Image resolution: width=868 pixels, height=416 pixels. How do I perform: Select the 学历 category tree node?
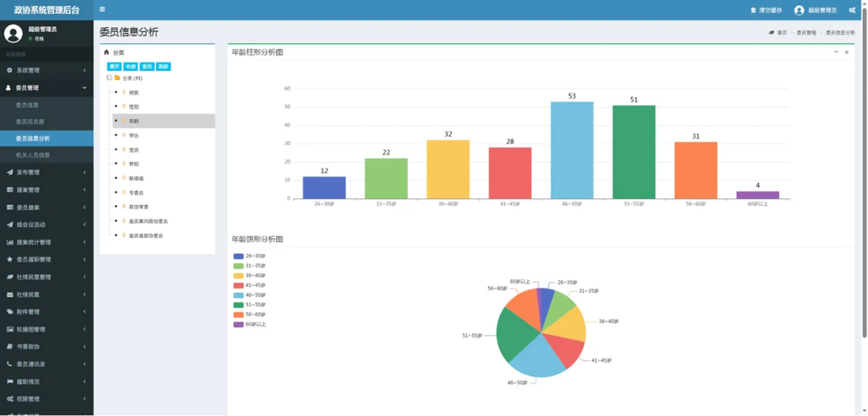point(133,135)
